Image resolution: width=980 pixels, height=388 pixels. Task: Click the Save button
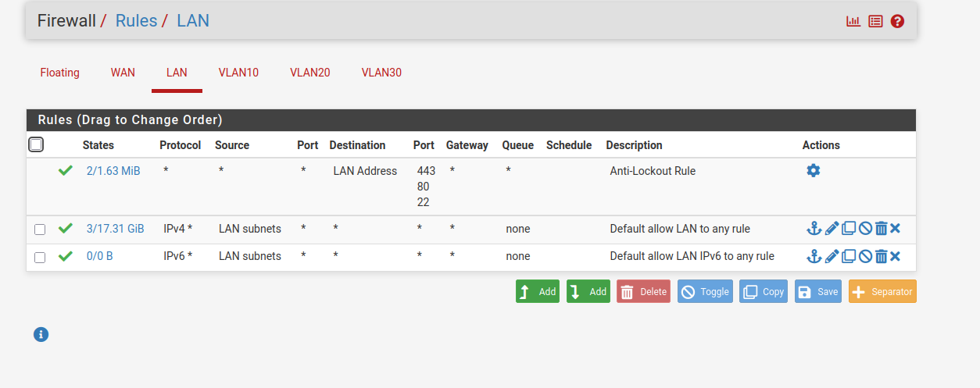[x=818, y=291]
